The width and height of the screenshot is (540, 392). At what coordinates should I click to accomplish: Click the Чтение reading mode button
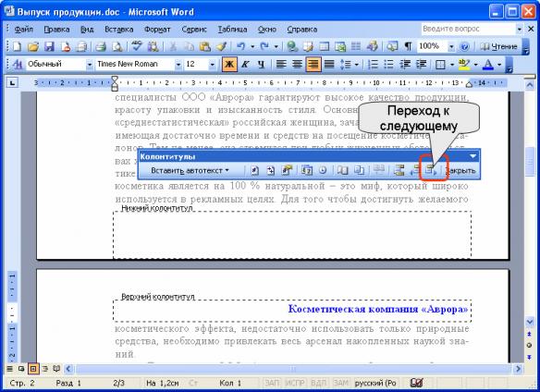coord(499,46)
